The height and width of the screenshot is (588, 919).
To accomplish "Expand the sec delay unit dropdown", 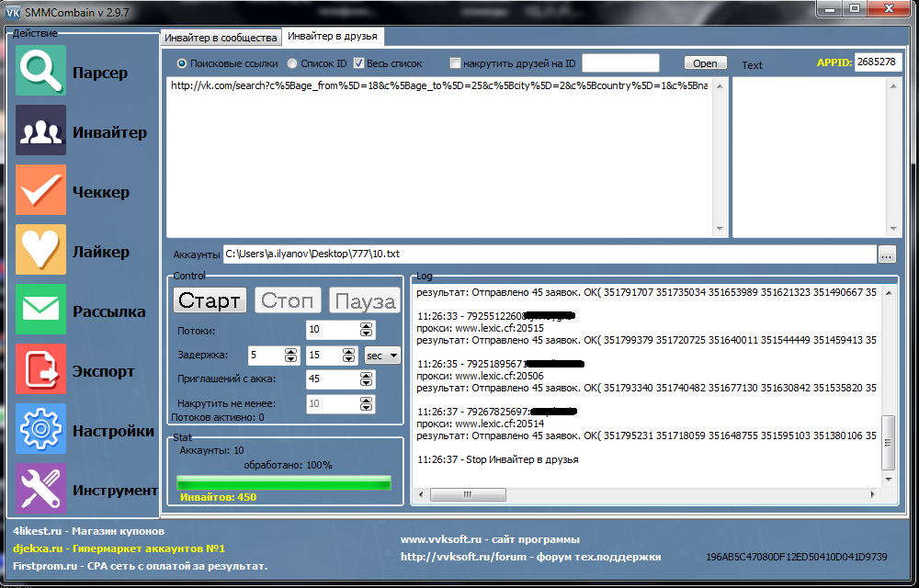I will pos(383,356).
